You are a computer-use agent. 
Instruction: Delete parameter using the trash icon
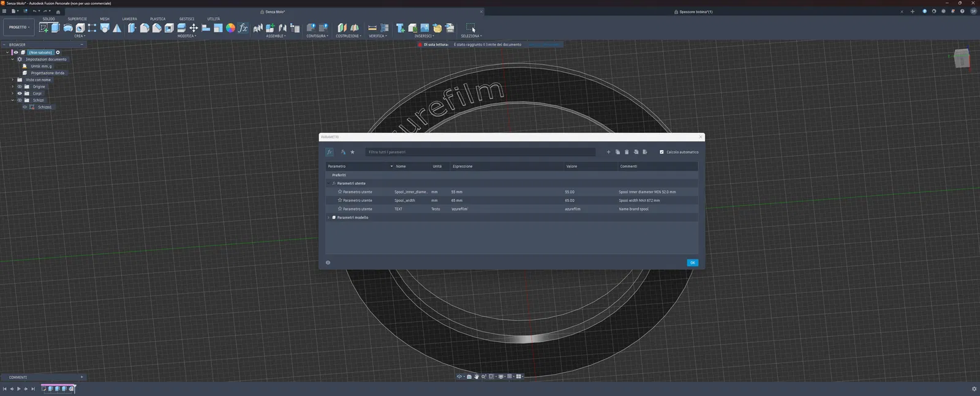click(627, 152)
